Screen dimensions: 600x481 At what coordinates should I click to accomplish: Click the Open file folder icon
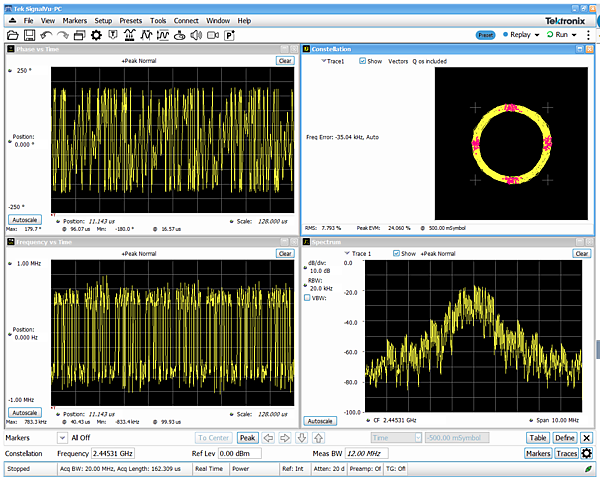[13, 35]
